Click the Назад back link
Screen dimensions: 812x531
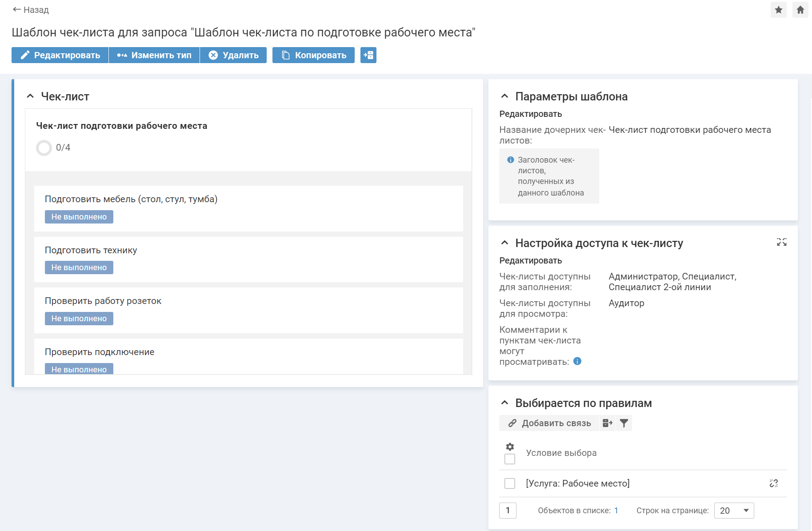[x=31, y=10]
